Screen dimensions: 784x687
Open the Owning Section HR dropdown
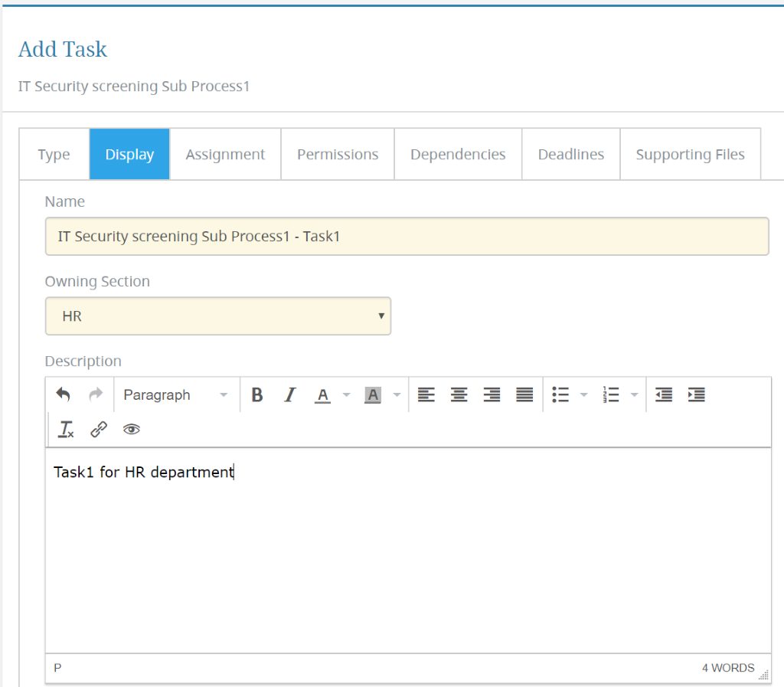[x=218, y=316]
